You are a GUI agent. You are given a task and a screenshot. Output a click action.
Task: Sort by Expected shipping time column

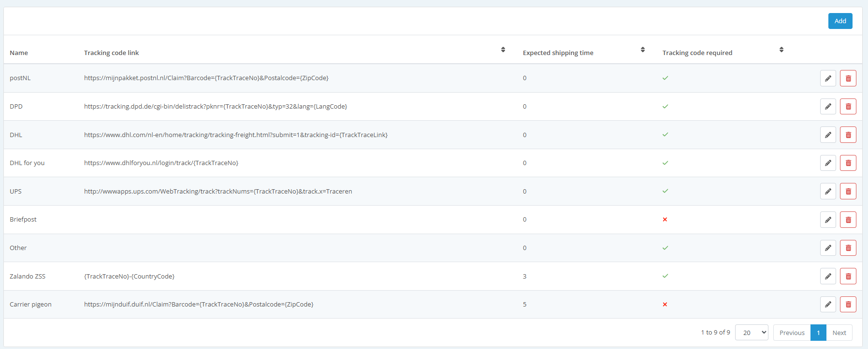[x=643, y=50]
